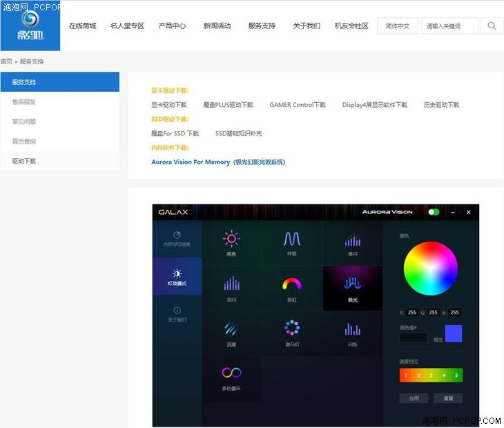
Task: Set speed level 5 on the speed bar
Action: (x=456, y=376)
